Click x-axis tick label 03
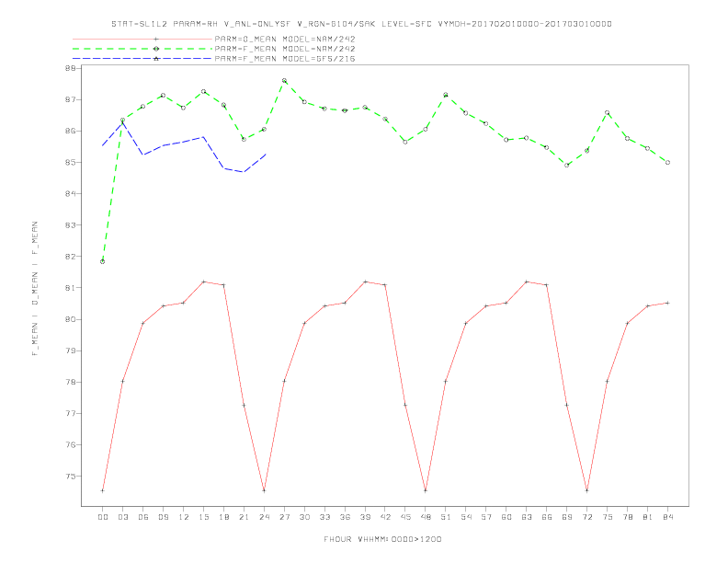 tap(123, 517)
